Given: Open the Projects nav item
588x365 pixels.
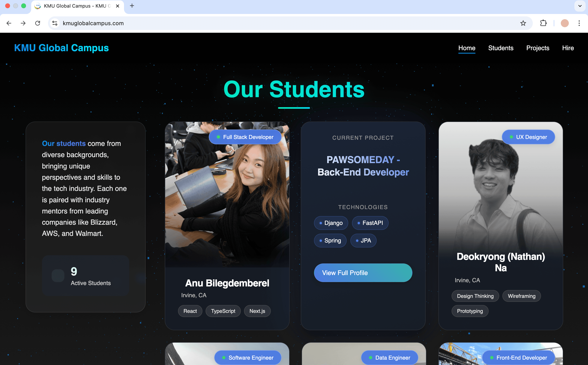Looking at the screenshot, I should (538, 48).
